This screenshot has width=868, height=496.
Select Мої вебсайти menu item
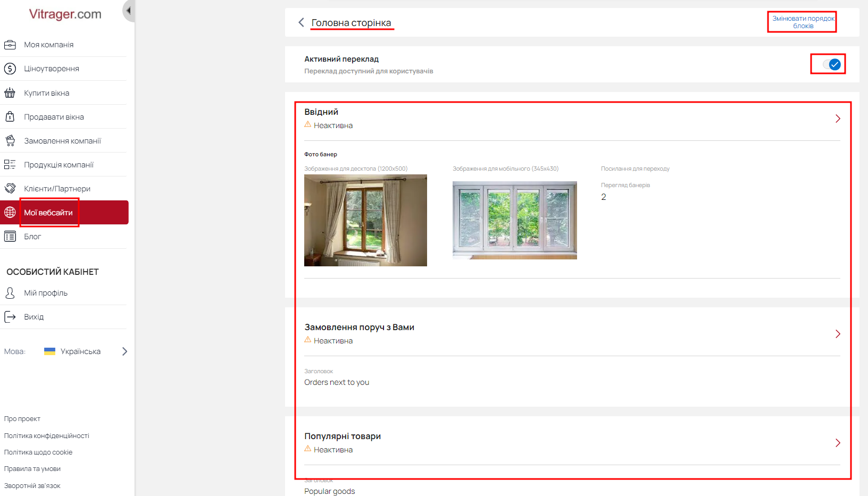click(64, 213)
